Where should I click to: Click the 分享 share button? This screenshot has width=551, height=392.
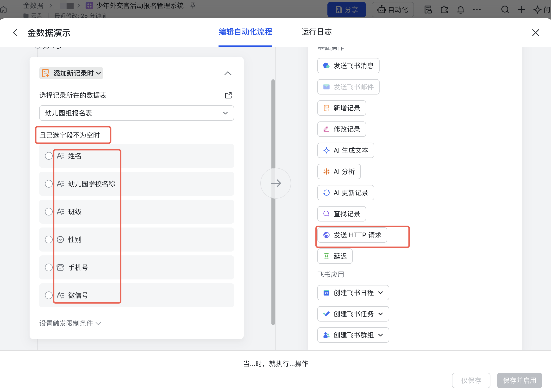[346, 10]
